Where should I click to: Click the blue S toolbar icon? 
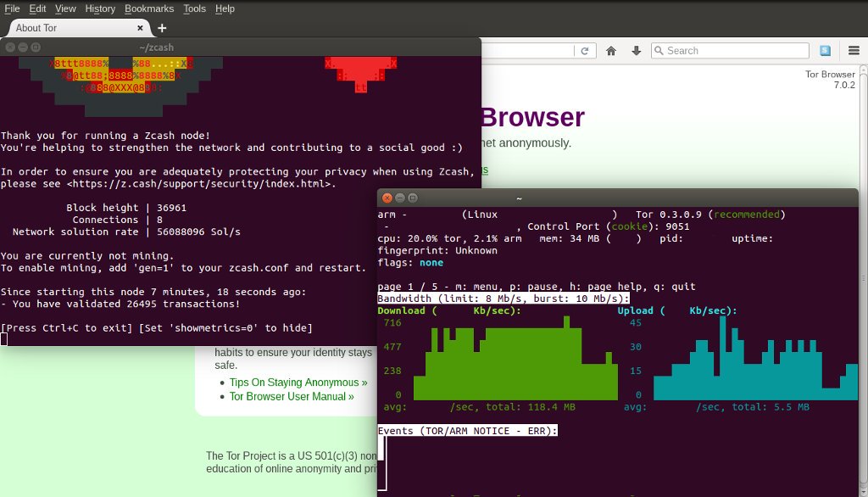(826, 51)
